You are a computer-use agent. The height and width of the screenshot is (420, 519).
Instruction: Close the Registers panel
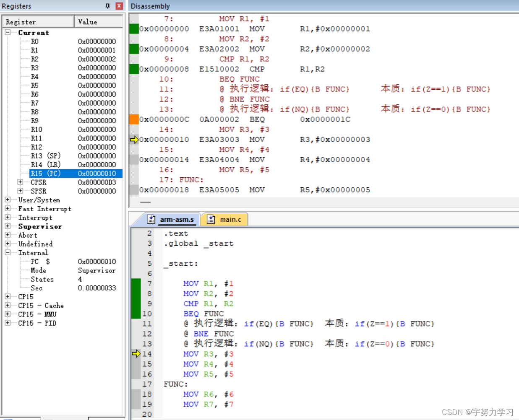119,6
